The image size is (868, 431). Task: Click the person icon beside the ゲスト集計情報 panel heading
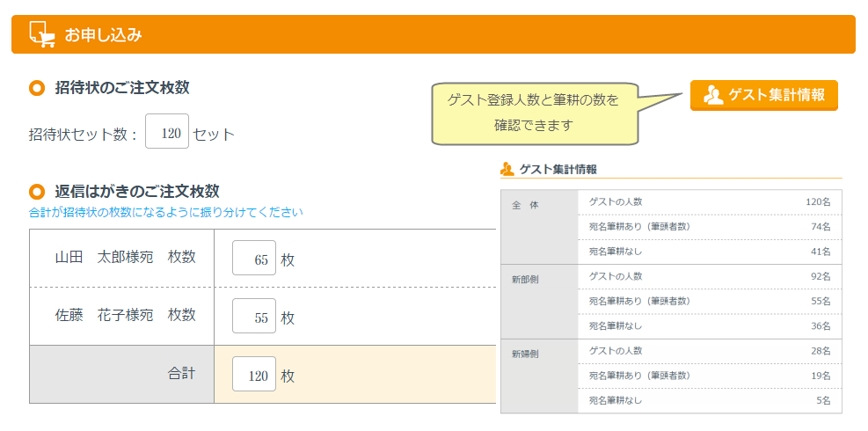[x=507, y=169]
